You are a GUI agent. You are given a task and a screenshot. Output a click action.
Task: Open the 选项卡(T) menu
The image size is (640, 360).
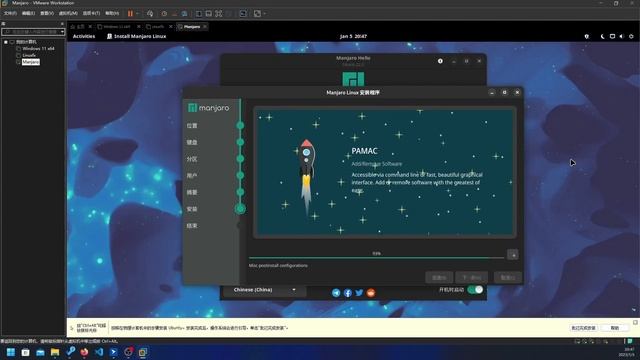[x=91, y=13]
